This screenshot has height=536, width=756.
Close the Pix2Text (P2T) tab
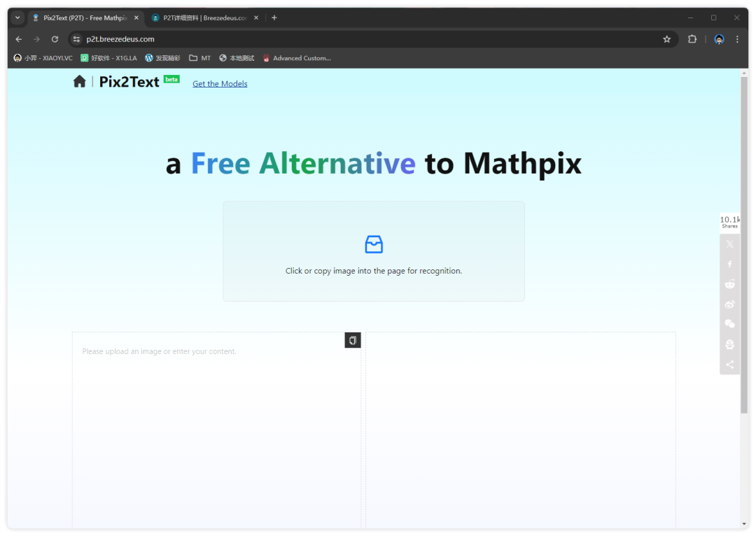pyautogui.click(x=136, y=17)
